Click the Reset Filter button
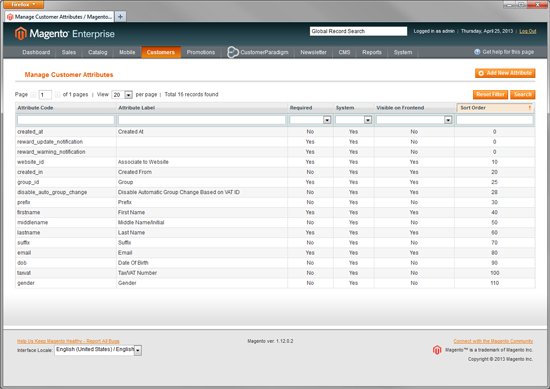This screenshot has height=389, width=550. tap(490, 94)
